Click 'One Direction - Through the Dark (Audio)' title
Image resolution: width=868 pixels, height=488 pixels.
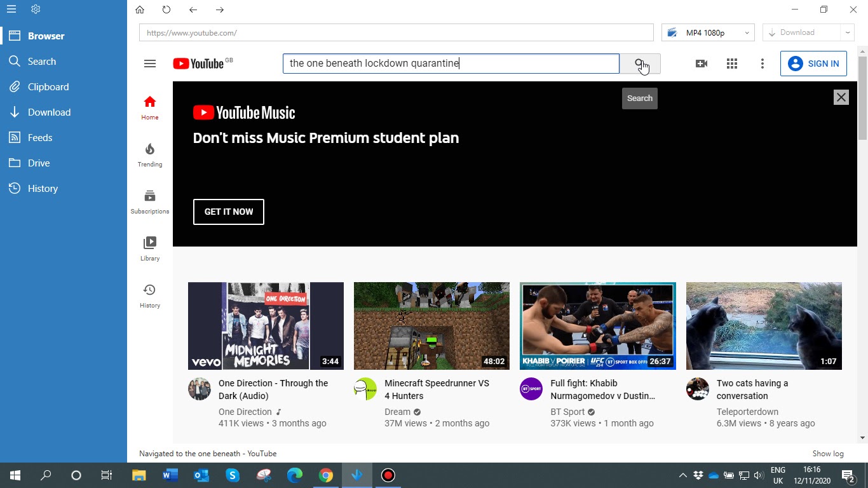273,390
